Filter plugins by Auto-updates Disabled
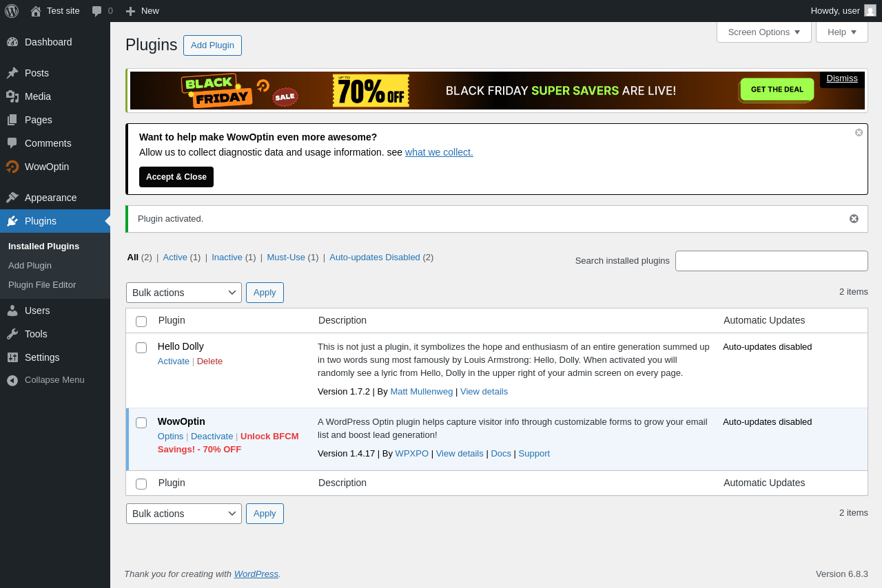Image resolution: width=882 pixels, height=588 pixels. point(375,258)
